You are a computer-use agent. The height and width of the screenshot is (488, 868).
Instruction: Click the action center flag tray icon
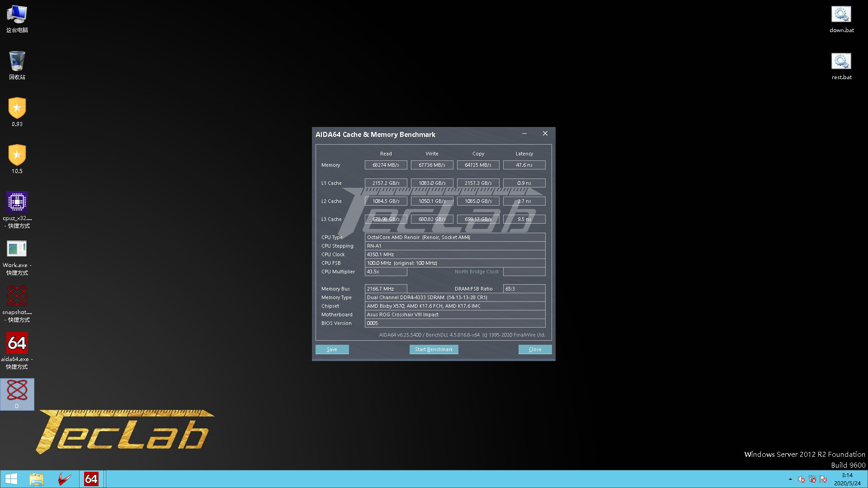tap(823, 479)
